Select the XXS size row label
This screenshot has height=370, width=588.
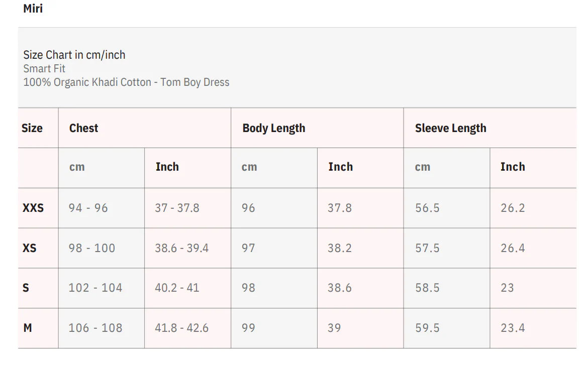coord(33,208)
